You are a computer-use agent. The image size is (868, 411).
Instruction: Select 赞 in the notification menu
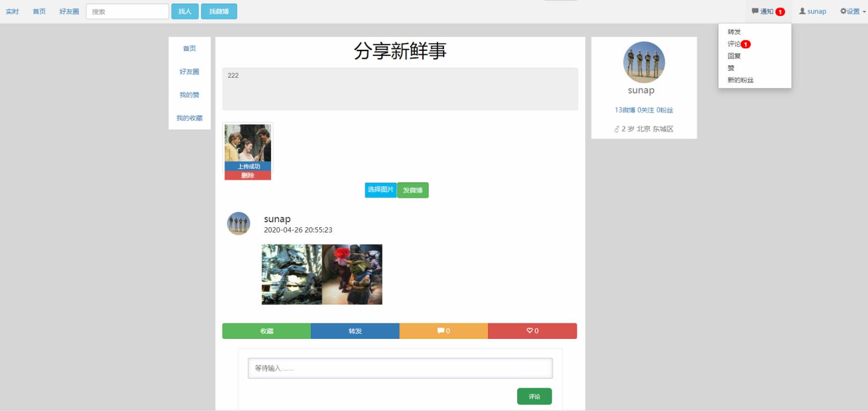click(x=731, y=68)
